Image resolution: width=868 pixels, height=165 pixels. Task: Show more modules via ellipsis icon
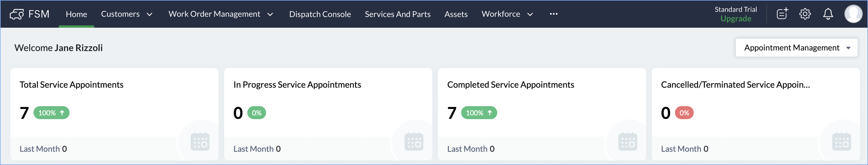click(554, 14)
